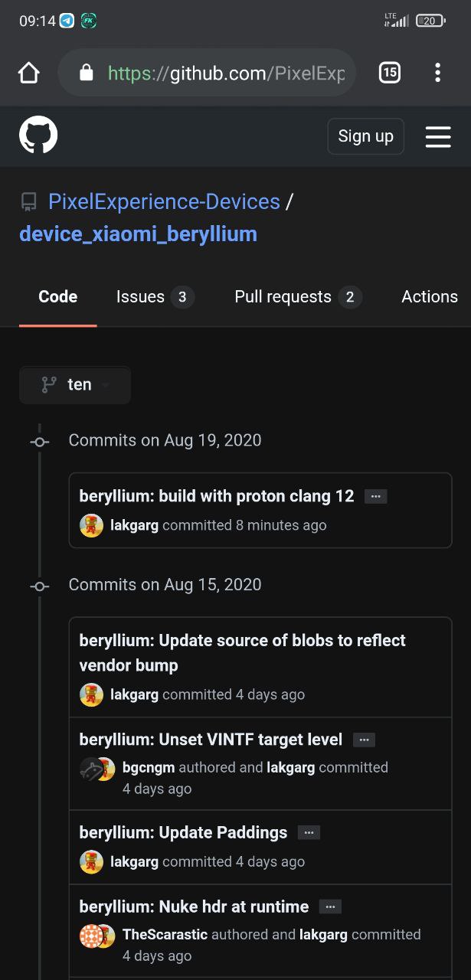Screen dimensions: 471x980
Task: Expand description of proton clang 12 commit
Action: (x=375, y=496)
